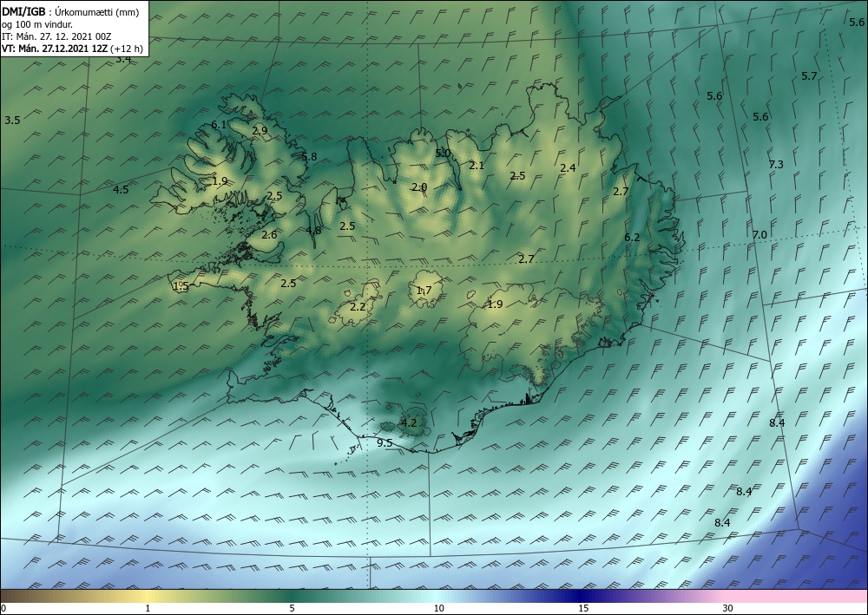The height and width of the screenshot is (615, 868).
Task: Click the (+12 h) forecast offset text
Action: tap(126, 49)
